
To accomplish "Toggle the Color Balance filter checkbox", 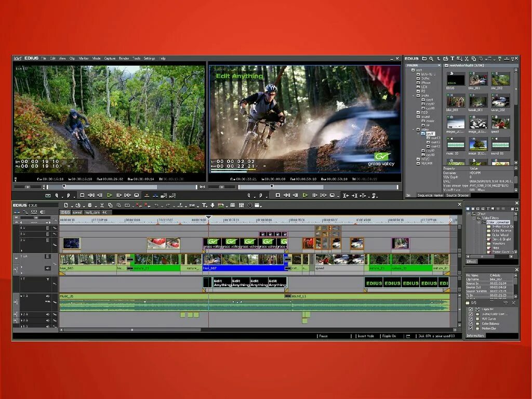I will [471, 324].
